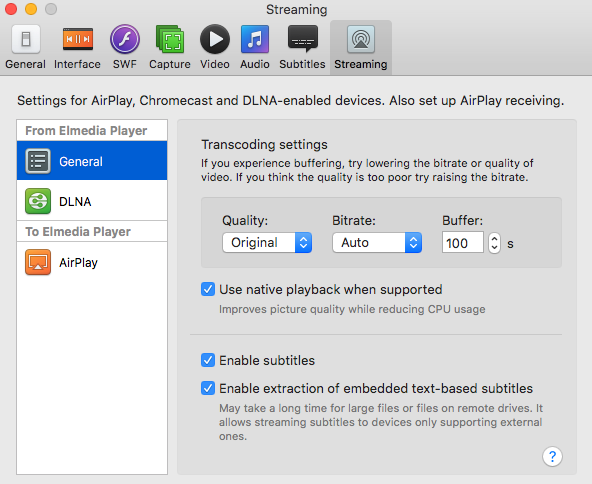The image size is (592, 484).
Task: Uncheck Enable subtitles checkbox
Action: click(208, 360)
